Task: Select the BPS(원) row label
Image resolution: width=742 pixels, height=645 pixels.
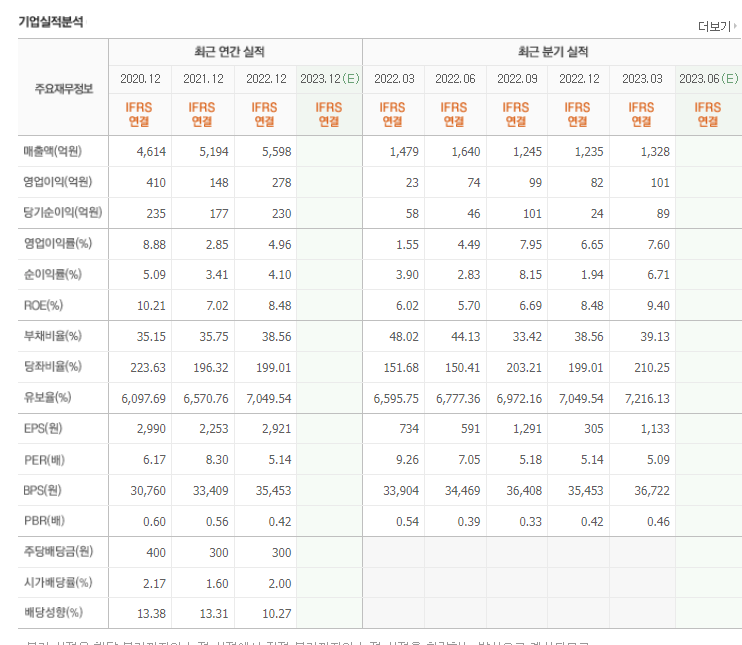Action: click(x=43, y=490)
